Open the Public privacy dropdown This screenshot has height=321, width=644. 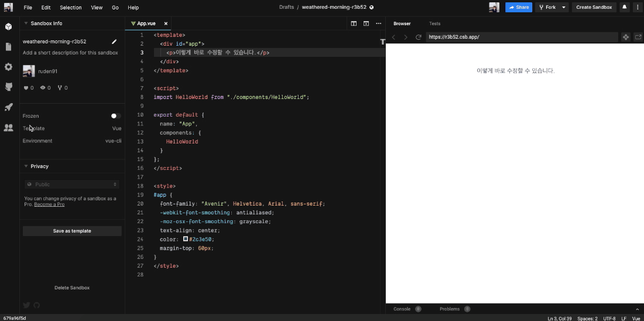point(72,184)
